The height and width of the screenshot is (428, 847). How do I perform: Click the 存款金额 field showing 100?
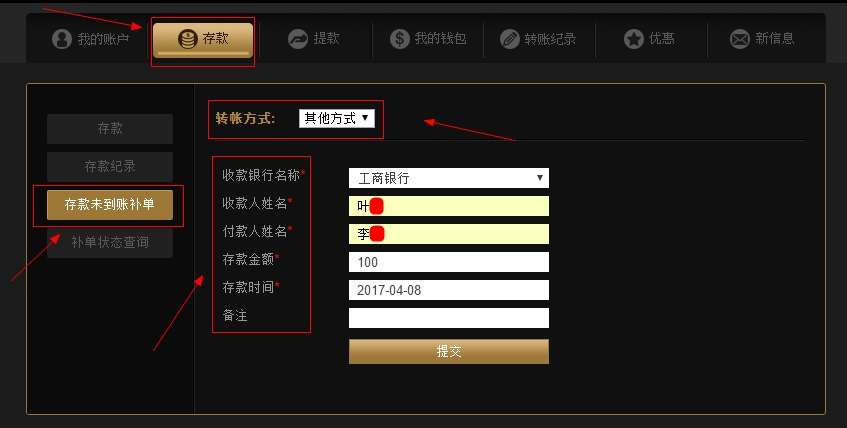click(x=449, y=262)
